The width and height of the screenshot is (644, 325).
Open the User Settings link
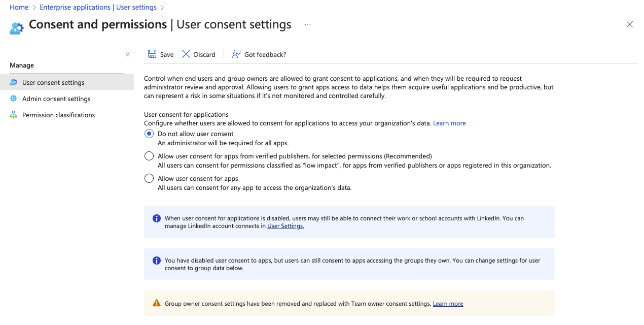(x=285, y=226)
